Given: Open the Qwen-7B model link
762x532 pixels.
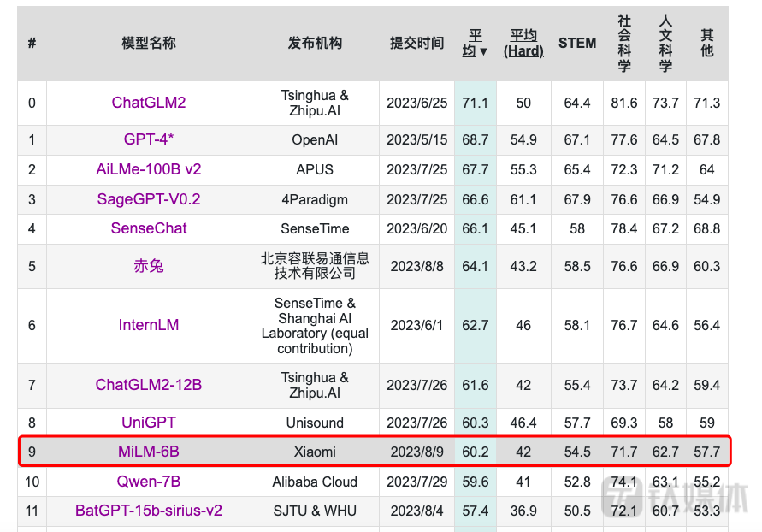Looking at the screenshot, I should (148, 482).
